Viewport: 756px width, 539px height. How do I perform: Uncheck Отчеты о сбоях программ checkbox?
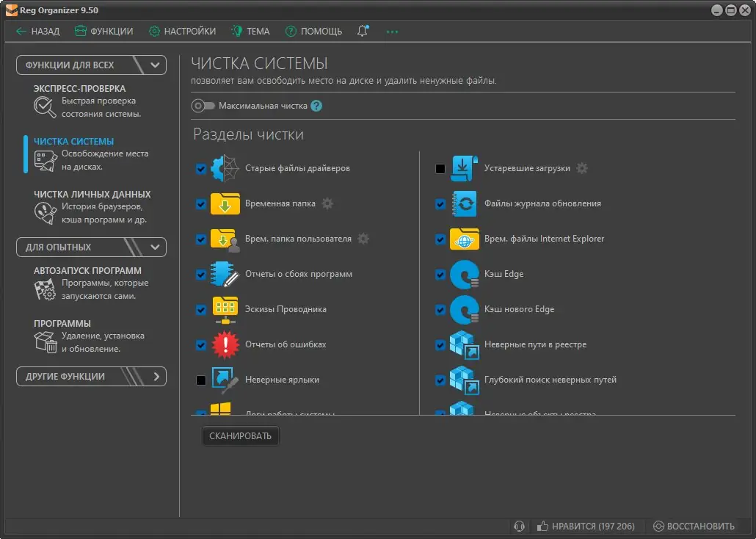[x=201, y=275]
